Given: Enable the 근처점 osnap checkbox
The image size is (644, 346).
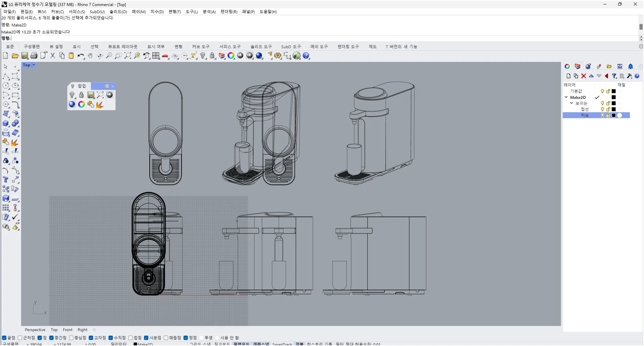Looking at the screenshot, I should [20, 338].
